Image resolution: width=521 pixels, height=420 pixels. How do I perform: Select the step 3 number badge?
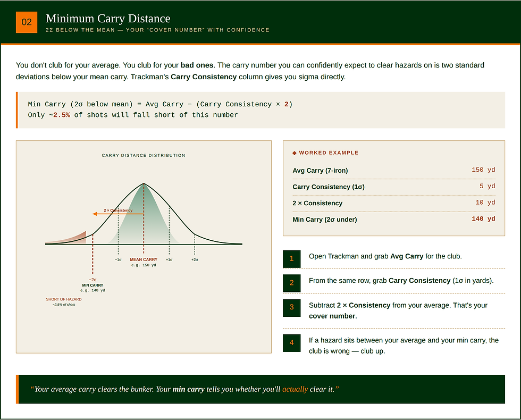pos(292,308)
